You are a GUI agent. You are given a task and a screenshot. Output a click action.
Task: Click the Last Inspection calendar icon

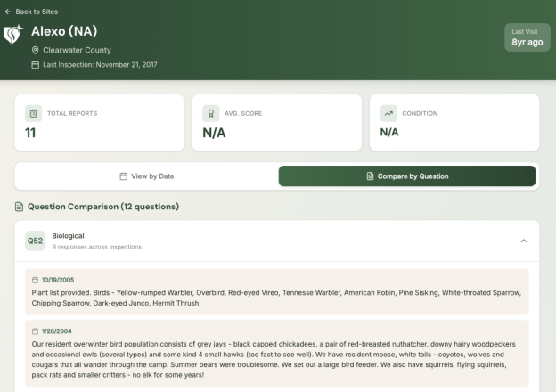35,65
